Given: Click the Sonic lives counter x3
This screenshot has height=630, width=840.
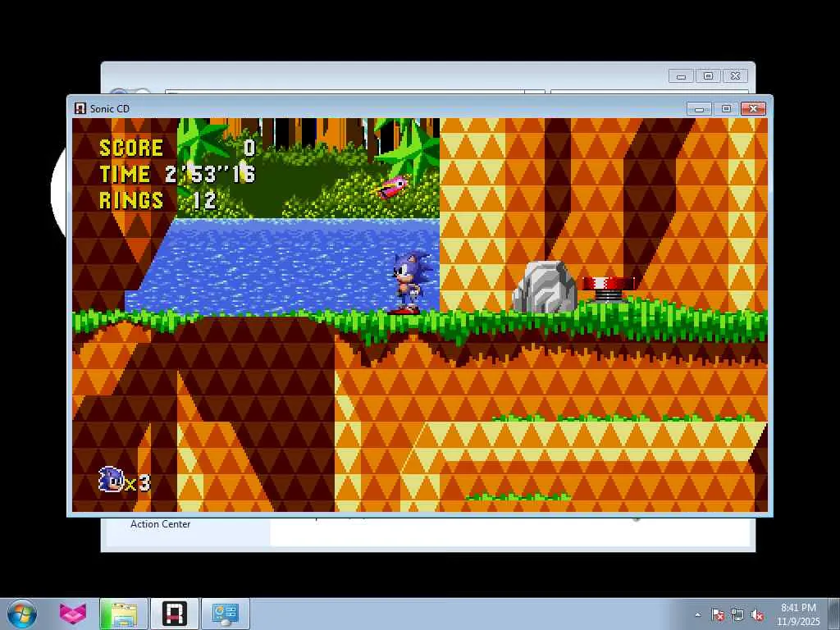Looking at the screenshot, I should click(x=125, y=480).
